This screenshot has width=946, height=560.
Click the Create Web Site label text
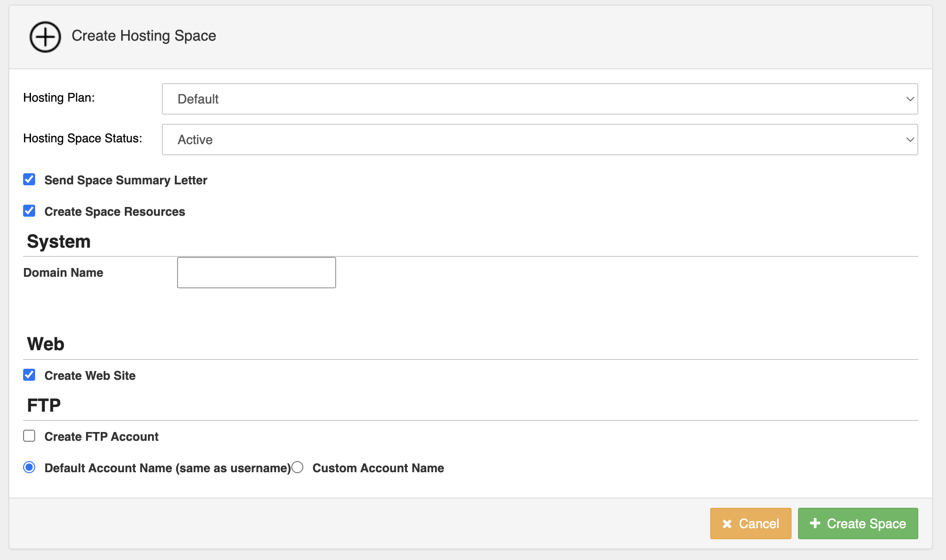point(90,376)
